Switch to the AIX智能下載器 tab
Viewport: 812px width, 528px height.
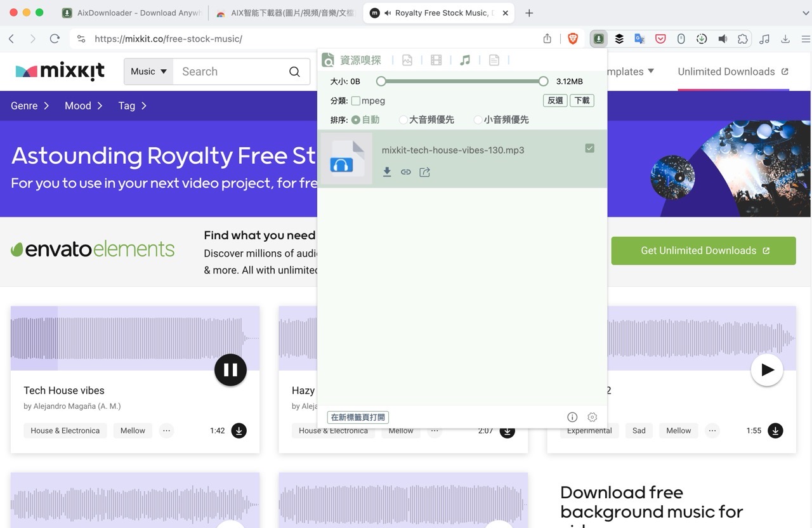[285, 13]
